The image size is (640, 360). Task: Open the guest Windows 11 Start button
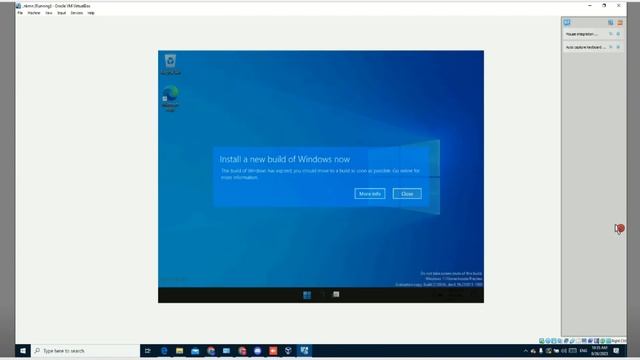click(307, 295)
